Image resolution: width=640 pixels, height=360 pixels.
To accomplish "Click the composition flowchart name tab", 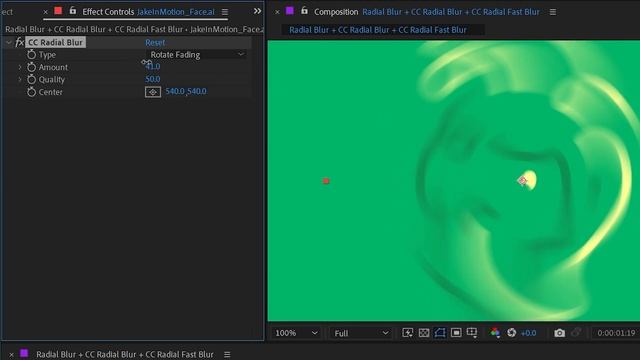I will pyautogui.click(x=378, y=30).
